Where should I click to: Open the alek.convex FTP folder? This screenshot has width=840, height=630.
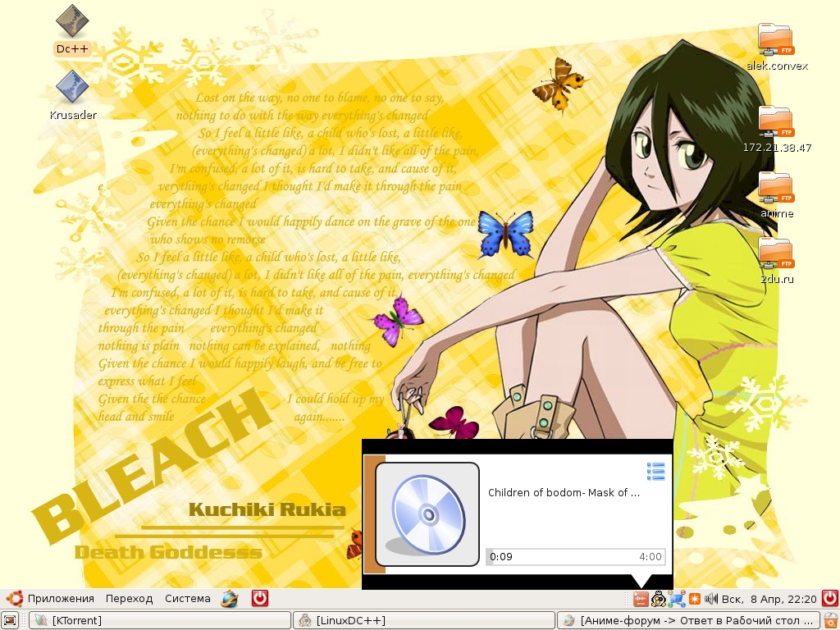click(x=775, y=40)
